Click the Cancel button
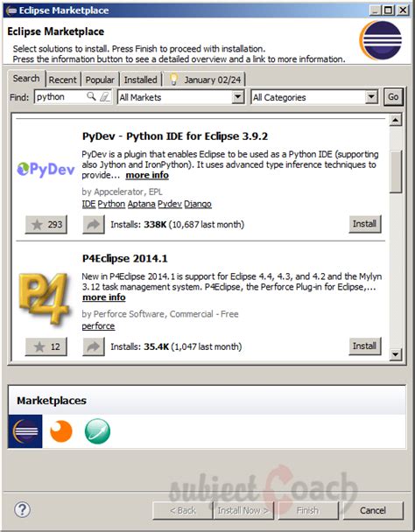415x532 pixels. [373, 510]
